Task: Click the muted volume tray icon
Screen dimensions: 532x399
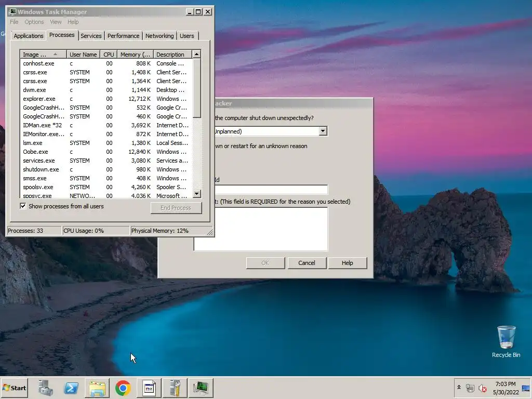Action: (x=482, y=388)
